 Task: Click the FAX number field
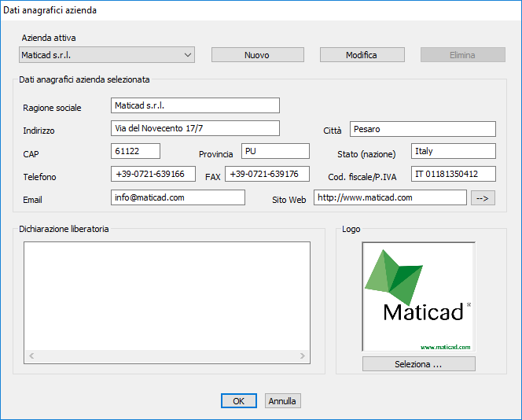[267, 174]
